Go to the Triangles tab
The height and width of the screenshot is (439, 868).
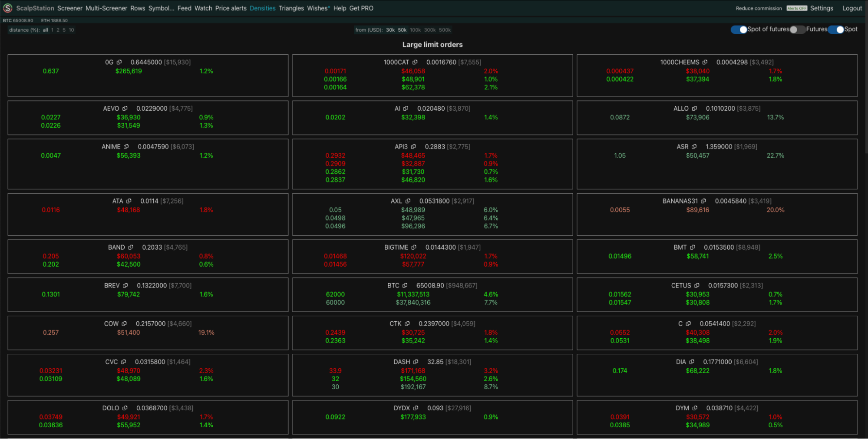pos(291,8)
